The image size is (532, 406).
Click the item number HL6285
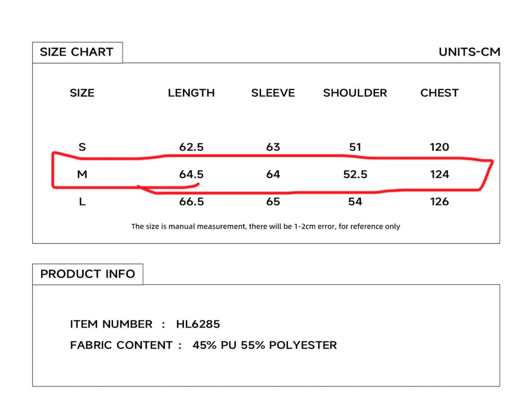[198, 324]
